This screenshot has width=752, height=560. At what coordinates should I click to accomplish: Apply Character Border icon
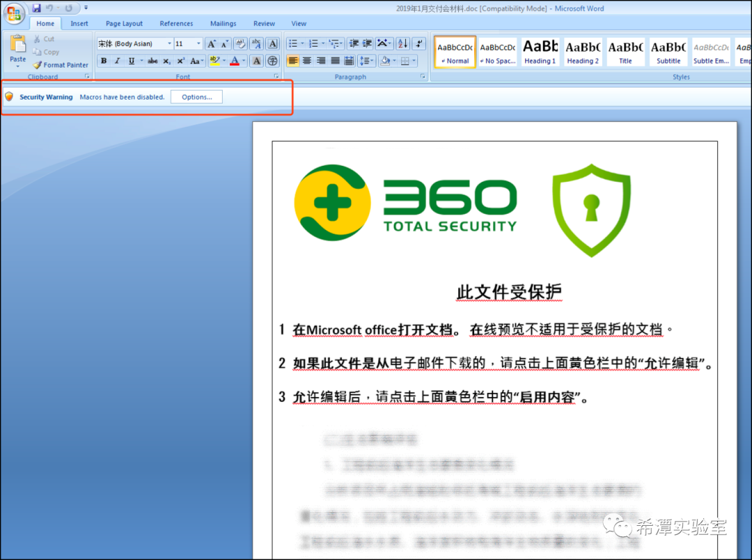click(x=273, y=44)
